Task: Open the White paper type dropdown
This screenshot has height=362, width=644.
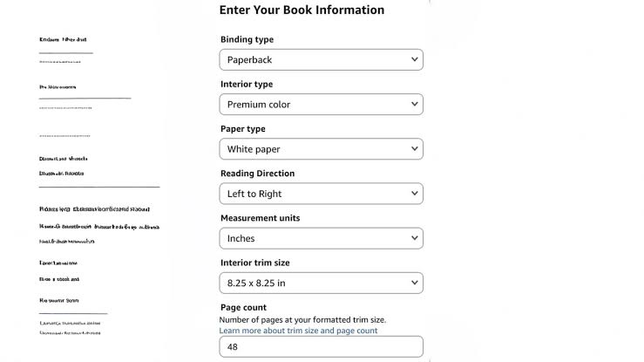Action: pyautogui.click(x=322, y=149)
